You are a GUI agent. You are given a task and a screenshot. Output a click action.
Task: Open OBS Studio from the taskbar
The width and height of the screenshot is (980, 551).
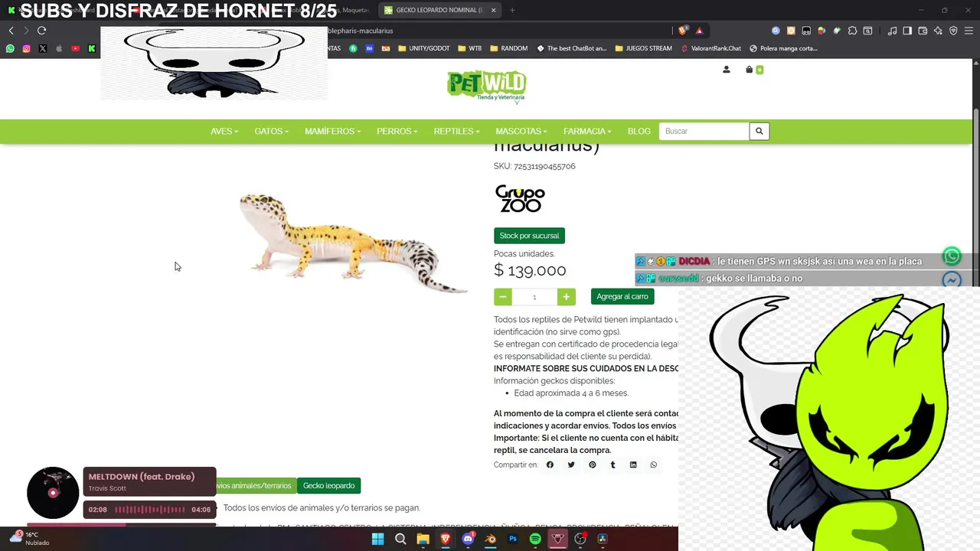(x=580, y=539)
